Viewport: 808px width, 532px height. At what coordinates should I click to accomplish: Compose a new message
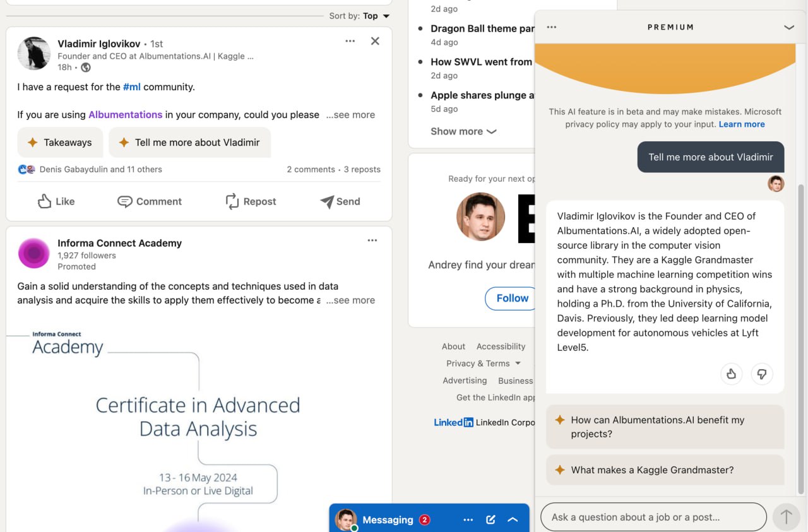point(490,520)
